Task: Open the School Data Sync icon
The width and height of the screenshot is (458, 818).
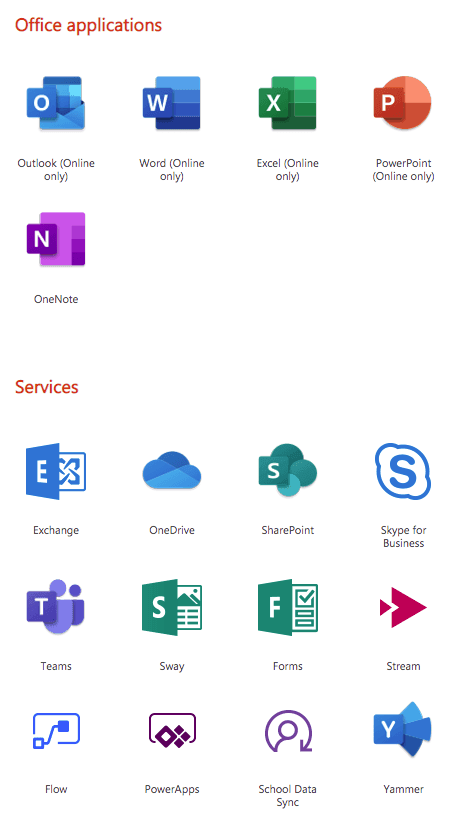Action: coord(288,731)
